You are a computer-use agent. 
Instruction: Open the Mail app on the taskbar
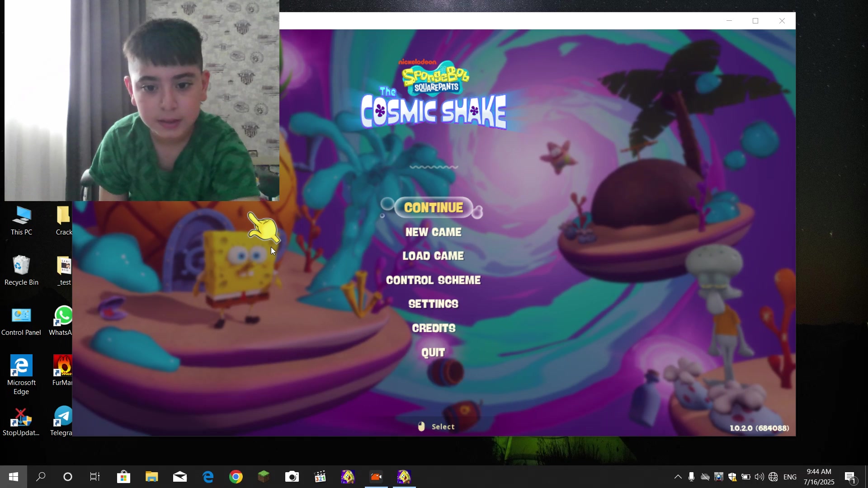coord(179,477)
